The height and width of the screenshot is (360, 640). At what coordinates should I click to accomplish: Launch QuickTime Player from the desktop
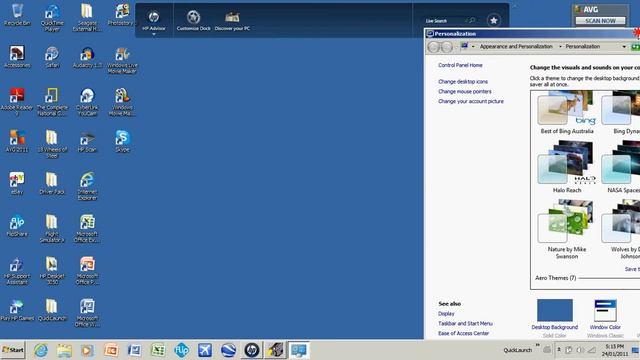coord(52,18)
